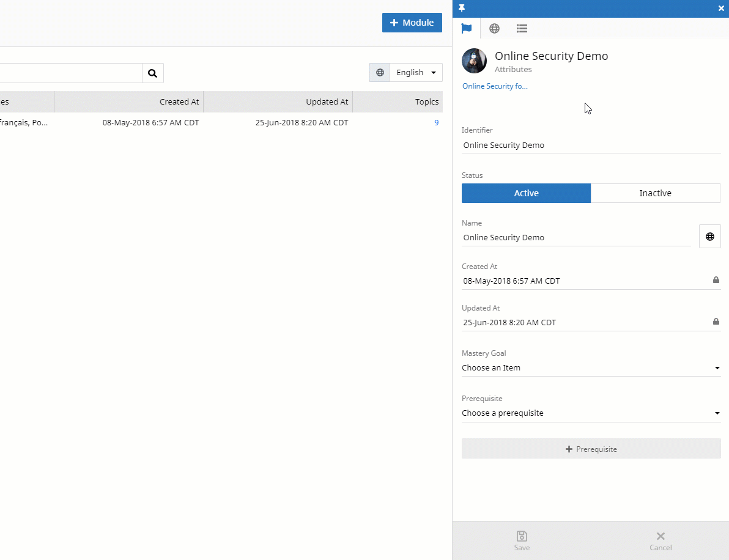Click the Topics column header
The image size is (729, 560).
(x=398, y=101)
